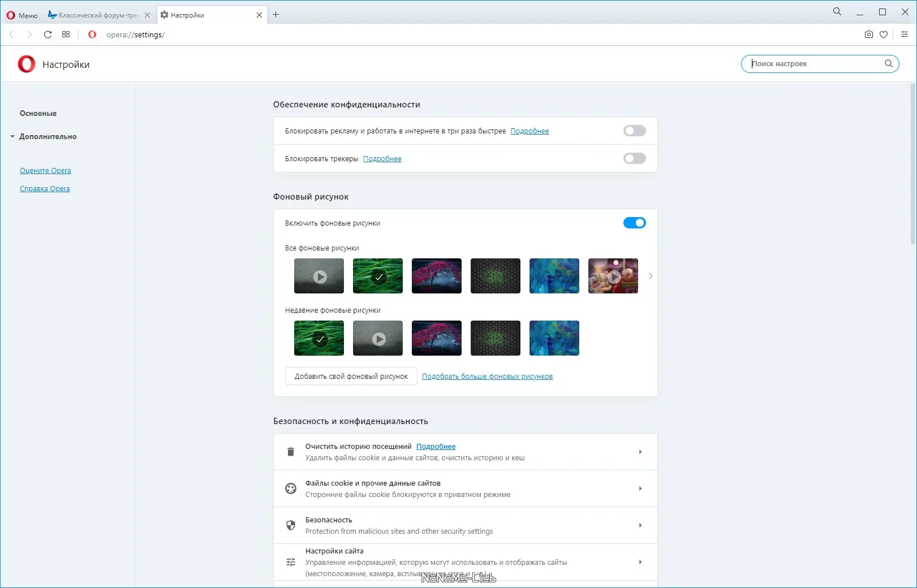
Task: Click the trash icon beside Очистить историю посещений
Action: 291,452
